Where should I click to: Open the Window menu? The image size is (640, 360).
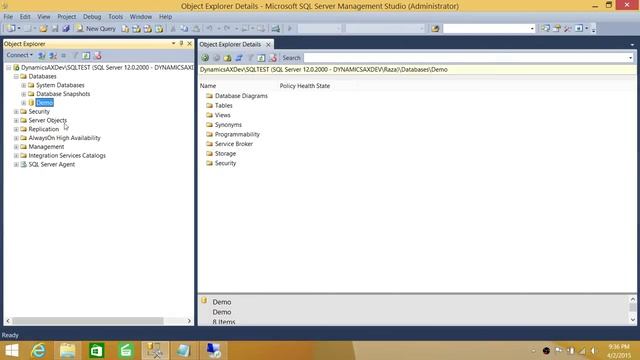[141, 17]
